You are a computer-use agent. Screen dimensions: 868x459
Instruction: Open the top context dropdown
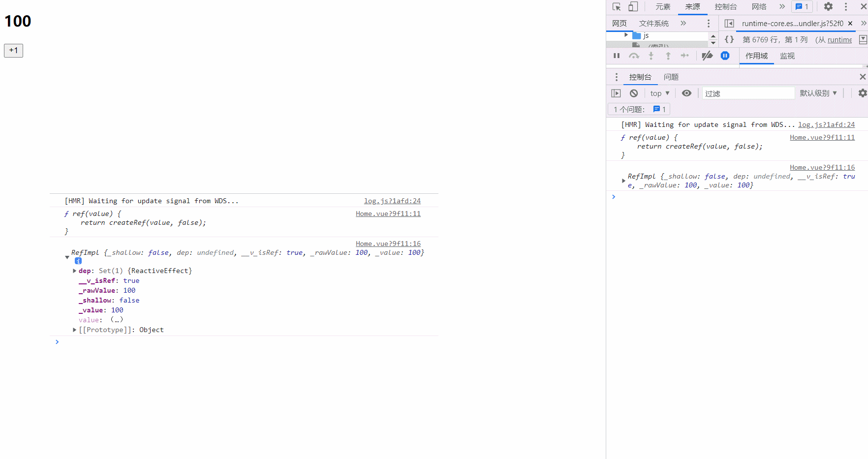(x=660, y=93)
